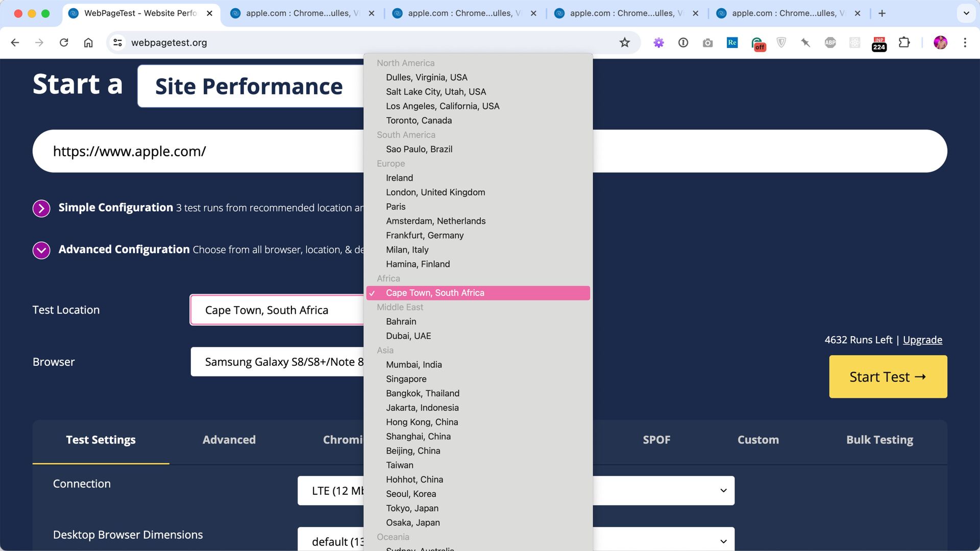Switch to the Advanced tab

point(229,440)
